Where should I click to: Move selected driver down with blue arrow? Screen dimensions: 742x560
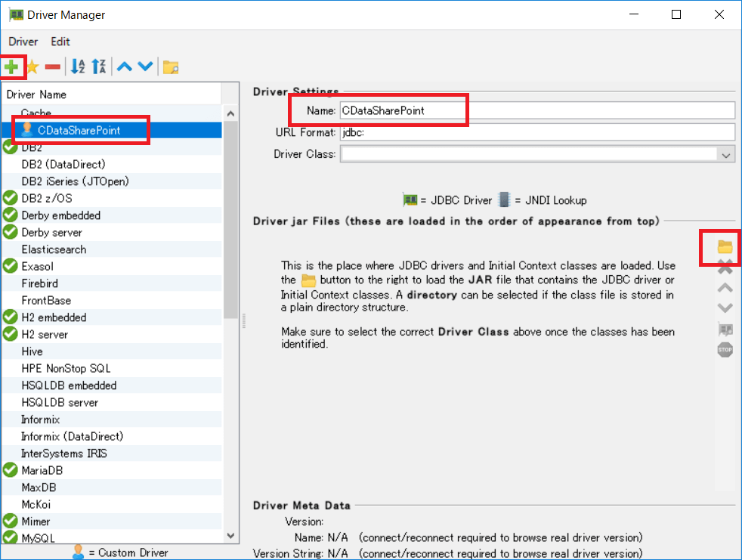pos(145,67)
